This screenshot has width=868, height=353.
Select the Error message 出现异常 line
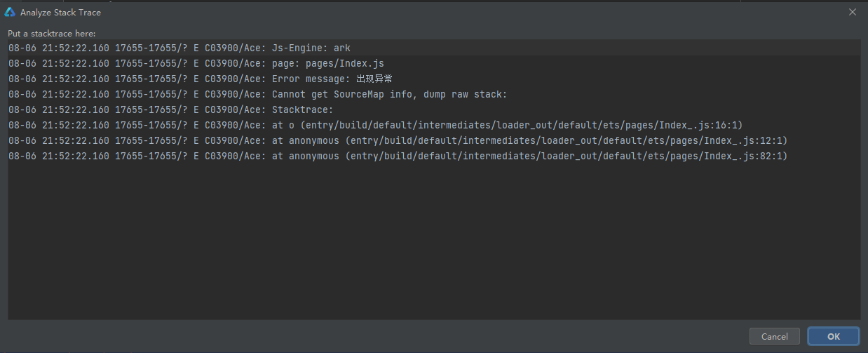pos(434,79)
